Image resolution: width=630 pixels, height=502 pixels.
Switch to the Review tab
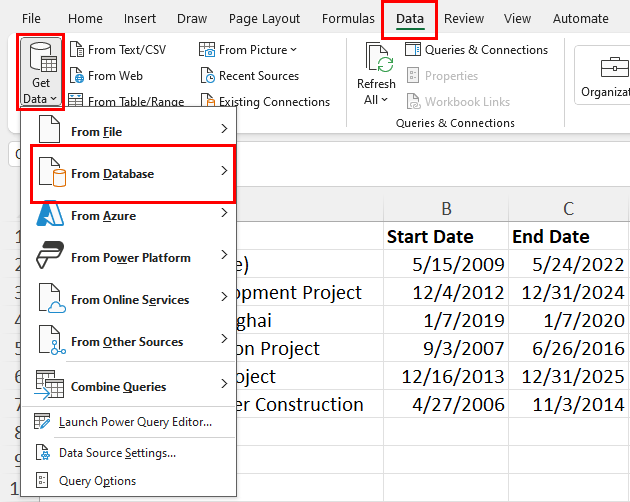(464, 18)
